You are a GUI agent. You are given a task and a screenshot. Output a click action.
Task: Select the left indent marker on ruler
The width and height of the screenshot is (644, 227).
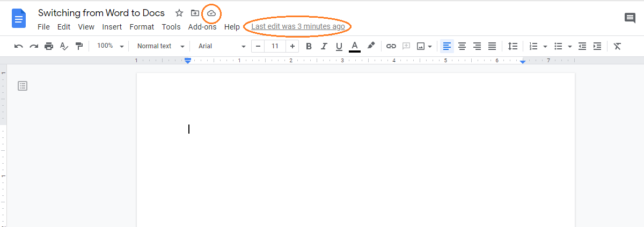tap(188, 62)
